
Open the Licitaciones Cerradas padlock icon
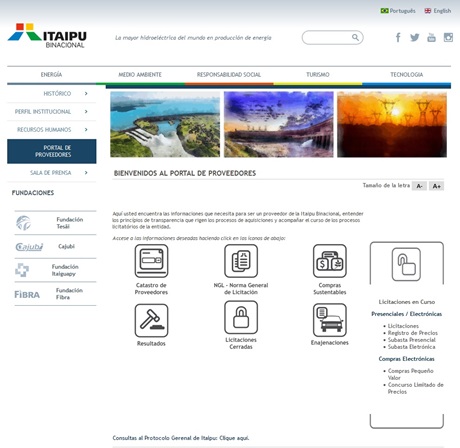point(241,317)
